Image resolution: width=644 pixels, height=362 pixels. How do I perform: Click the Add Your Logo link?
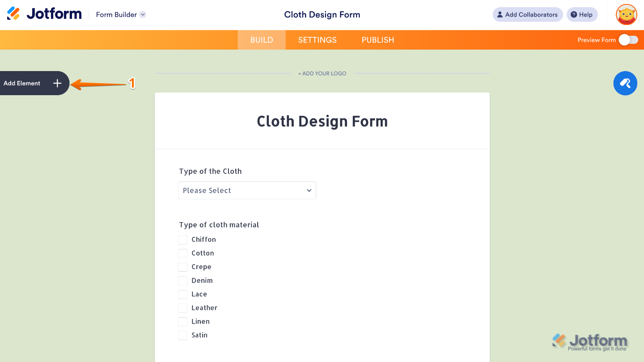[x=322, y=73]
